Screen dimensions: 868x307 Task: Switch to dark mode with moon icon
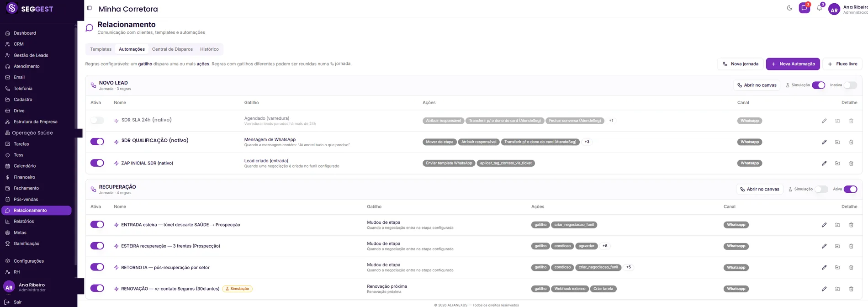pos(789,8)
